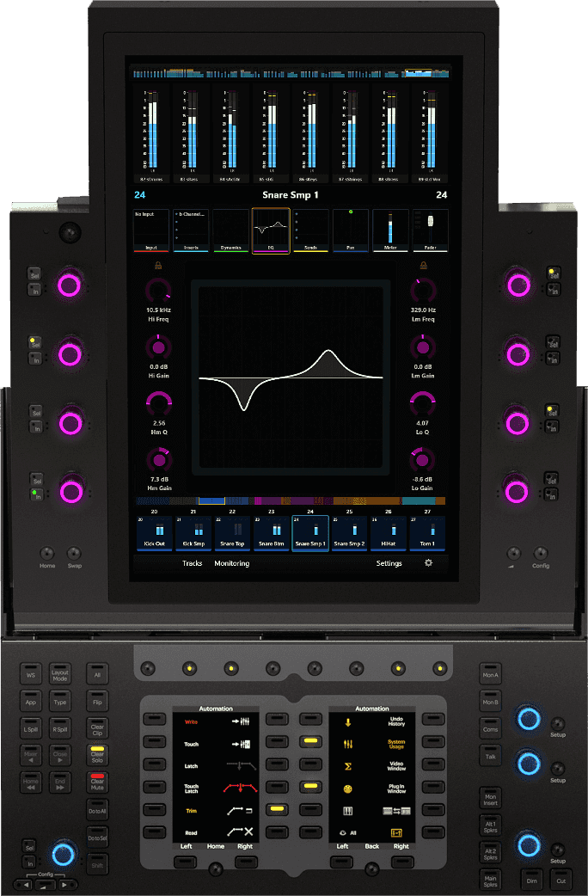The image size is (588, 896).
Task: Open the Inserts function block
Action: tap(193, 231)
